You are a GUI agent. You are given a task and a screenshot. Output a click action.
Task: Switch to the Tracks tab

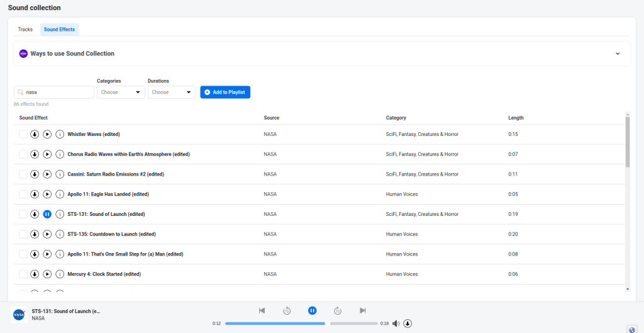(25, 30)
